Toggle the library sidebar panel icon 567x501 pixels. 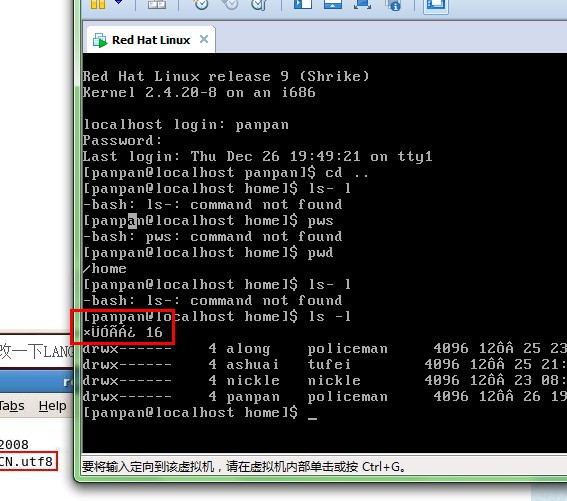(303, 4)
